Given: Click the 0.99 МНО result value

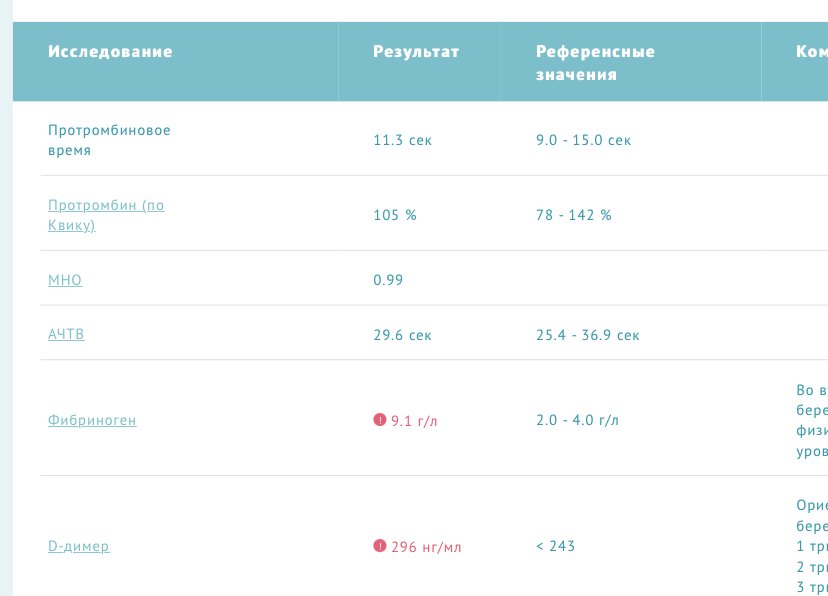Looking at the screenshot, I should pos(388,280).
